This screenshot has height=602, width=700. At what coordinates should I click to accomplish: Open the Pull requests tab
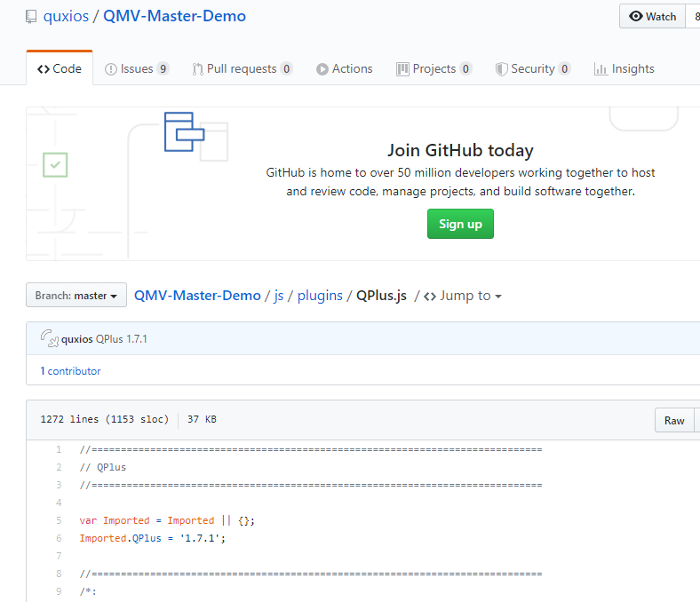[243, 68]
